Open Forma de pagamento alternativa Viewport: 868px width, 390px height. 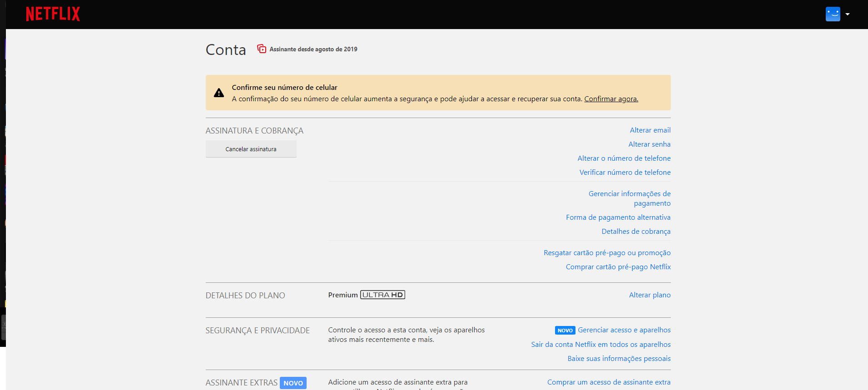click(618, 217)
